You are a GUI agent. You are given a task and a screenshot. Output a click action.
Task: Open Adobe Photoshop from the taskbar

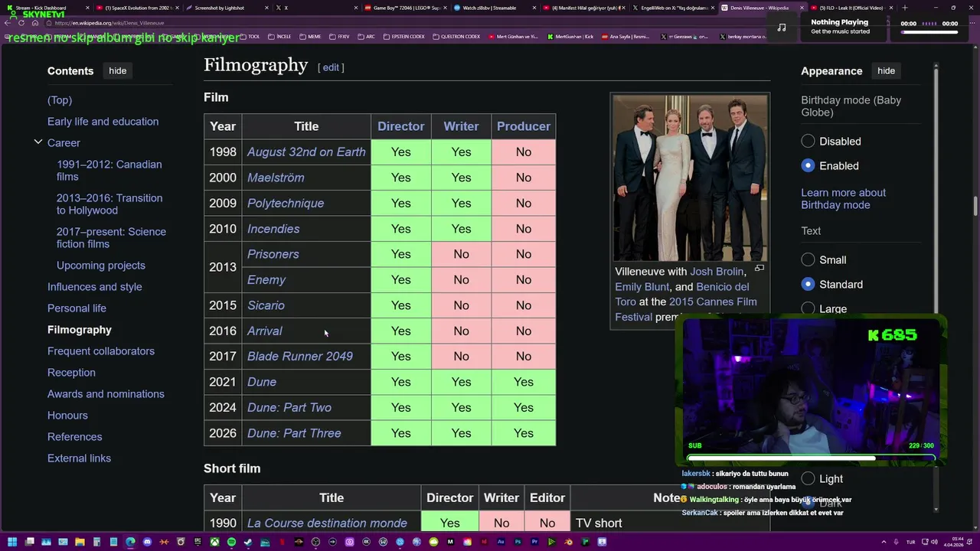[x=518, y=542]
